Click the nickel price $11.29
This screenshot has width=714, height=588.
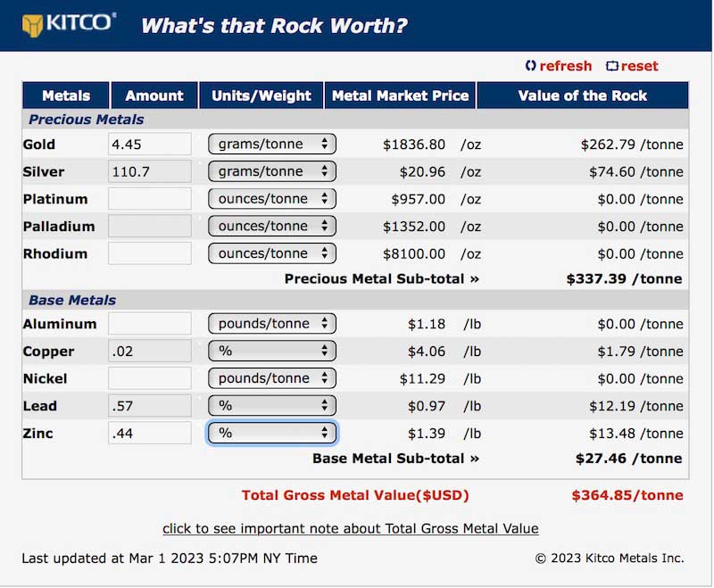point(422,378)
